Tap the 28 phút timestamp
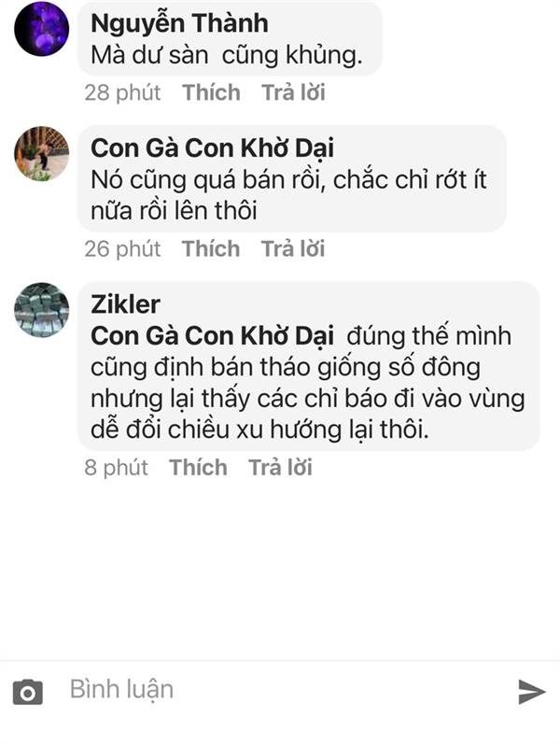 (123, 92)
